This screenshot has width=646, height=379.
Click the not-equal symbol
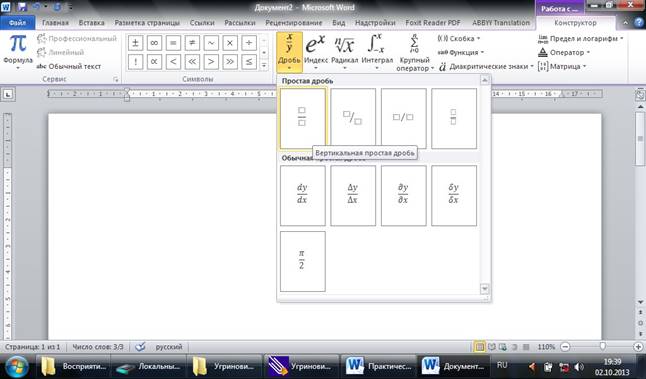pos(192,43)
